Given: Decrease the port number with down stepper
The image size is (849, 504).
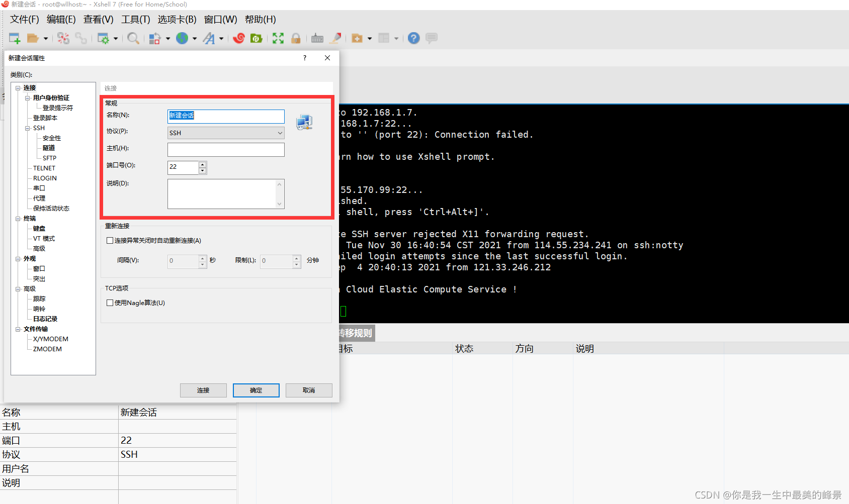Looking at the screenshot, I should [x=203, y=171].
